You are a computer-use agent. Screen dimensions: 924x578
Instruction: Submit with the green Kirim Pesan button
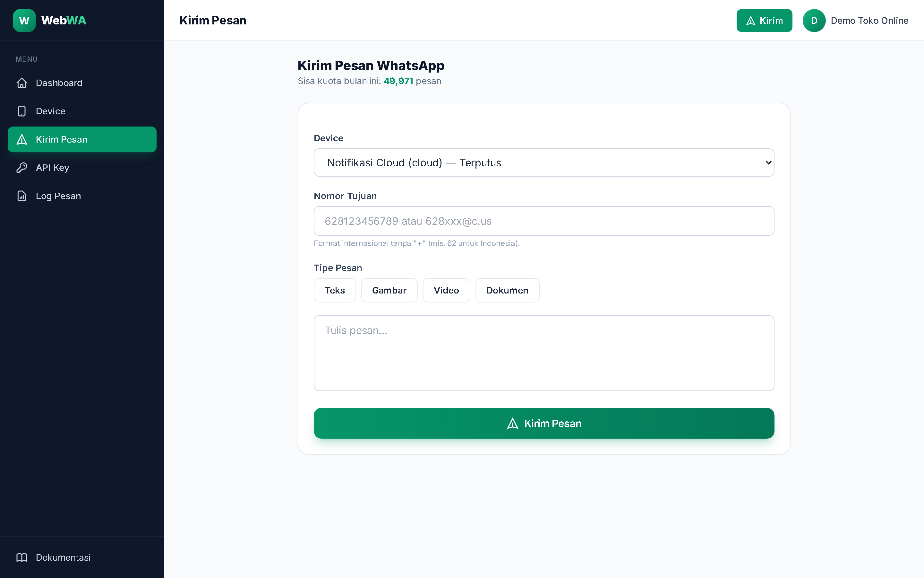point(544,423)
